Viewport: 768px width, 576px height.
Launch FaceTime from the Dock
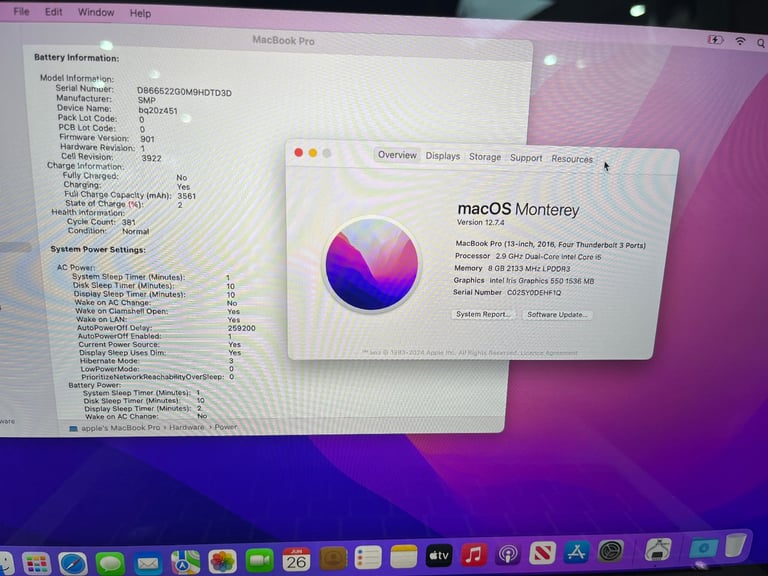[259, 560]
